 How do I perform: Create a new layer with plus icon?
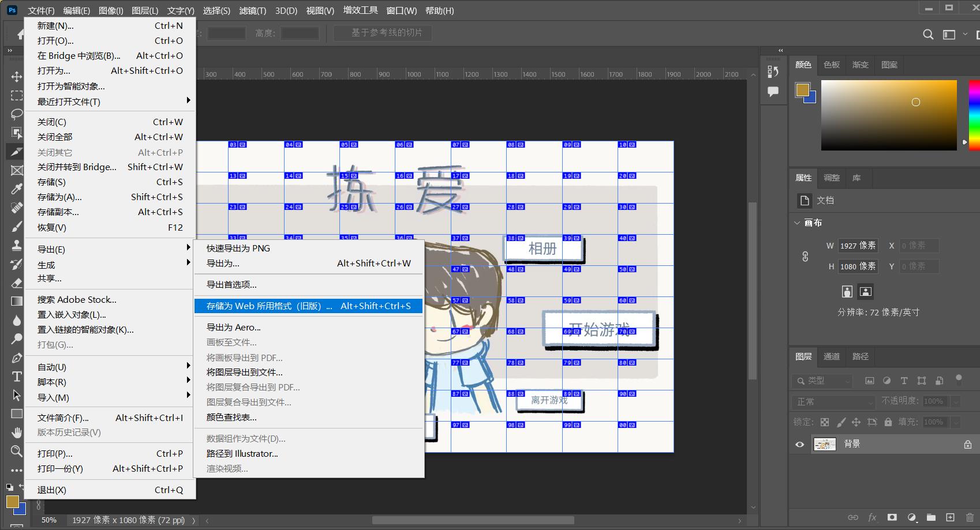point(950,517)
